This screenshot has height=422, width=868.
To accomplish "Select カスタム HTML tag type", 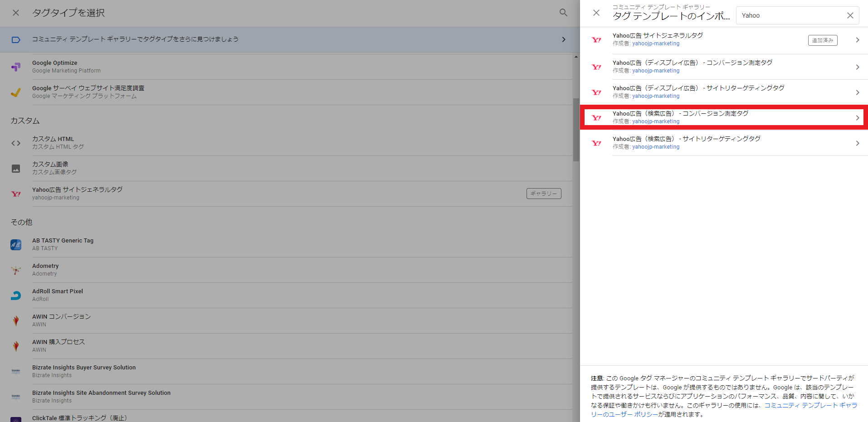I will pos(286,143).
